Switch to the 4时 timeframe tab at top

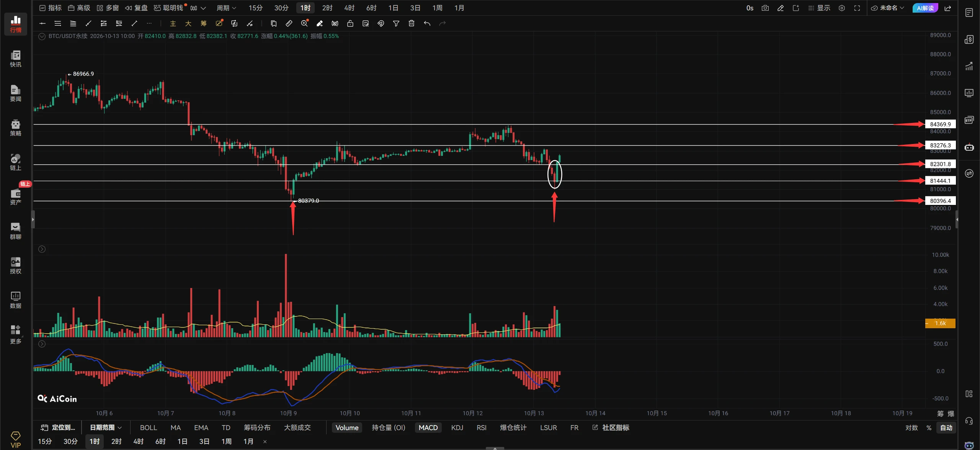(349, 8)
